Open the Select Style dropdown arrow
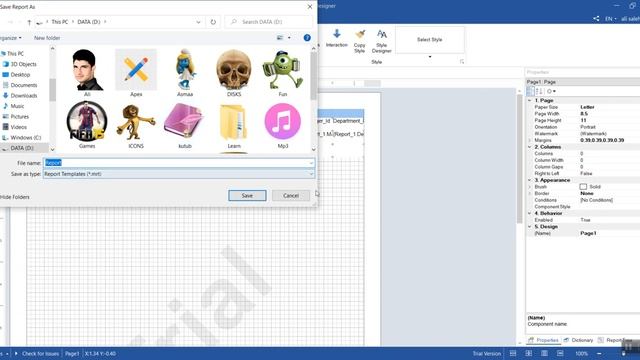This screenshot has height=360, width=640. pyautogui.click(x=430, y=57)
